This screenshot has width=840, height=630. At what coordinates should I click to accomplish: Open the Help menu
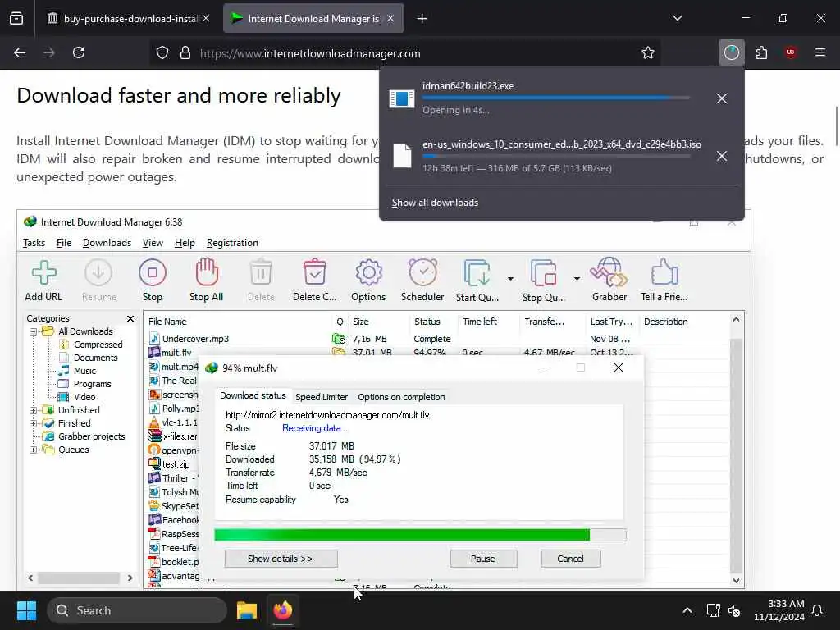(x=185, y=243)
